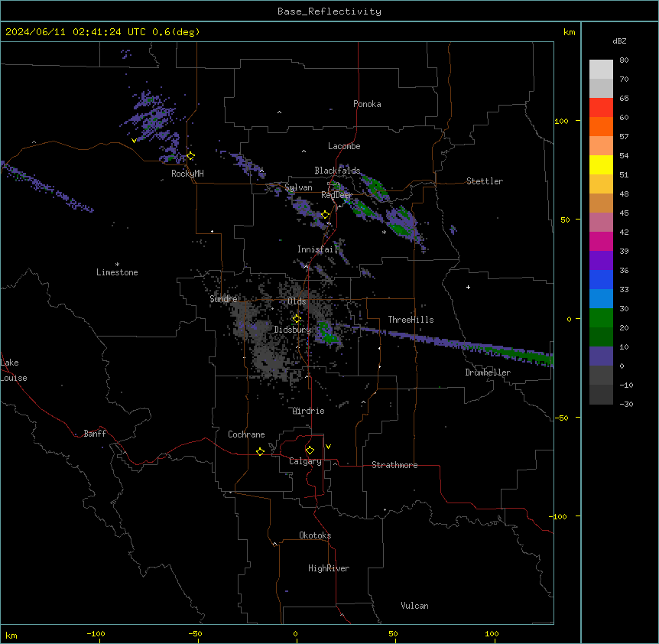This screenshot has width=659, height=644.
Task: Click the Olds map label
Action: pyautogui.click(x=297, y=301)
